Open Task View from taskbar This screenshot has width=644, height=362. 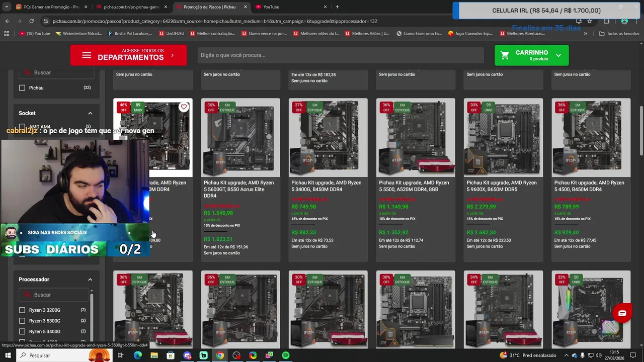pos(121,355)
